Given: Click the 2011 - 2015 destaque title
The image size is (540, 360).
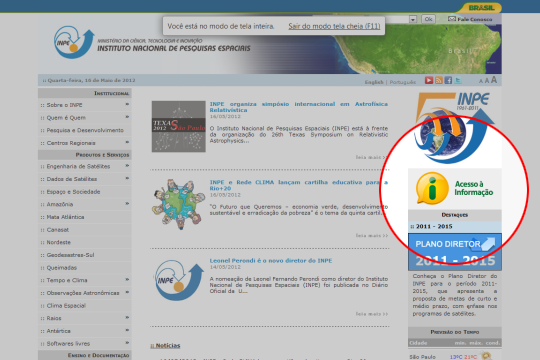Looking at the screenshot, I should 434,226.
